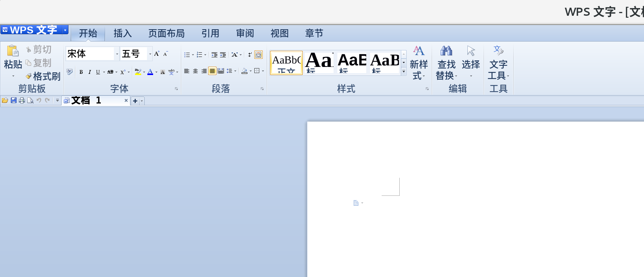Toggle italic formatting
The width and height of the screenshot is (644, 277).
tap(90, 72)
